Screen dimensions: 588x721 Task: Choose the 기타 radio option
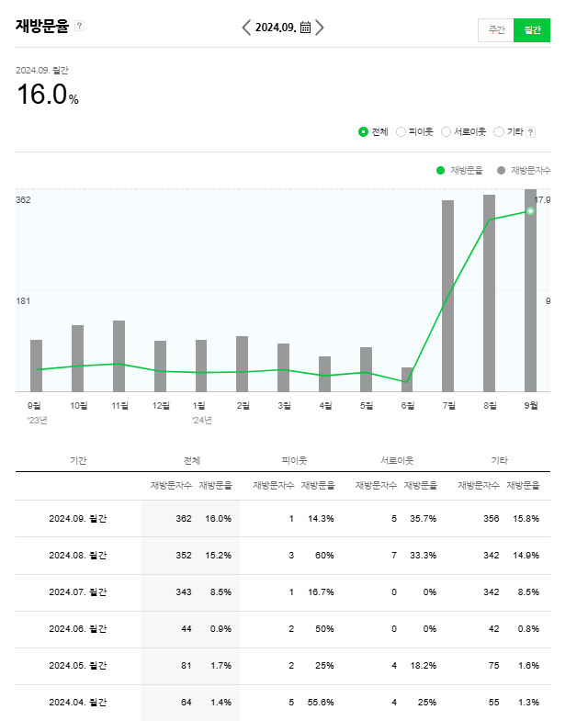click(499, 132)
